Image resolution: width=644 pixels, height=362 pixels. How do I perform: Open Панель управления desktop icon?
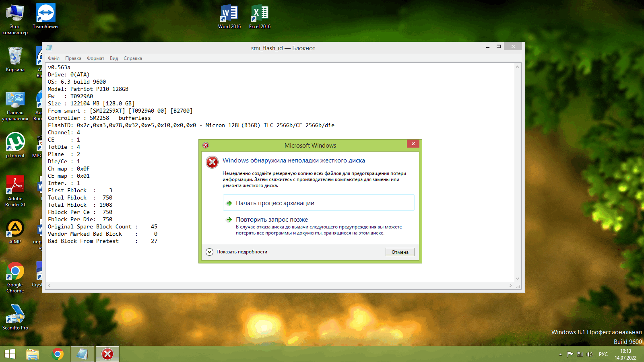(x=15, y=106)
